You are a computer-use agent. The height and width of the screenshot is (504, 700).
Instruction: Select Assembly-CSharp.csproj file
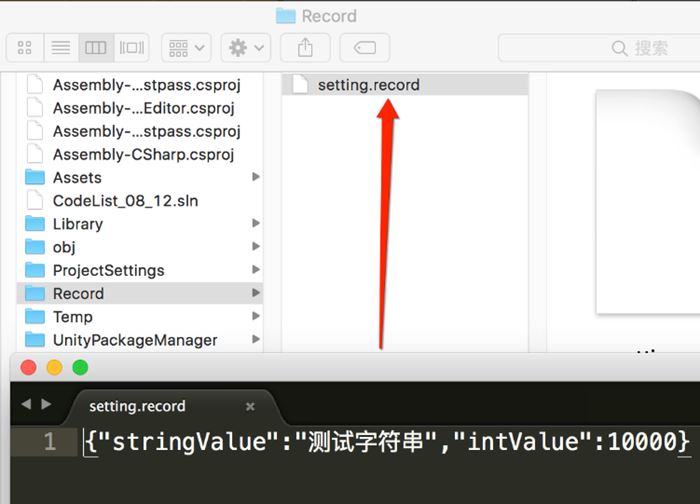[143, 154]
